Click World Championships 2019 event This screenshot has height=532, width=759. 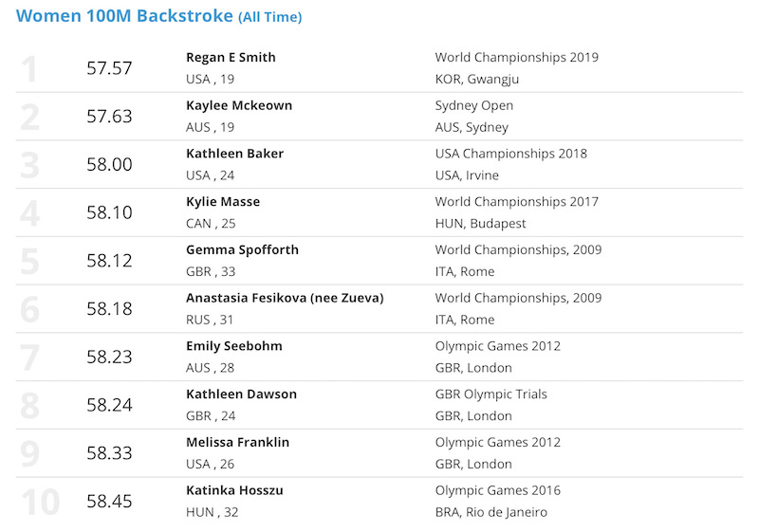(x=517, y=57)
